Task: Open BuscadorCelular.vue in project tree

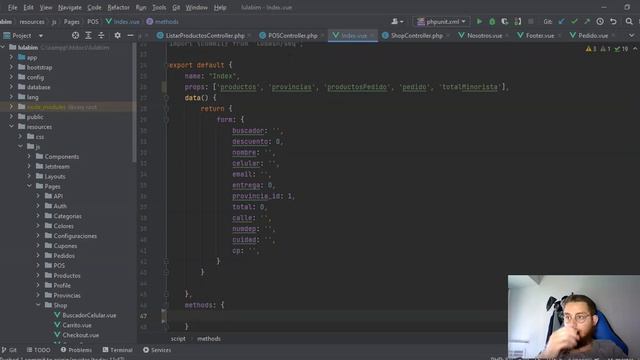Action: click(x=89, y=315)
